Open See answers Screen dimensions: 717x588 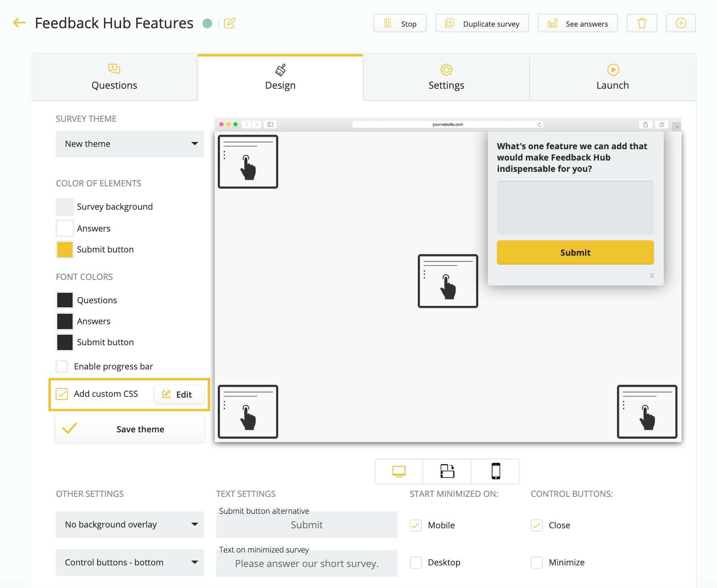tap(578, 23)
